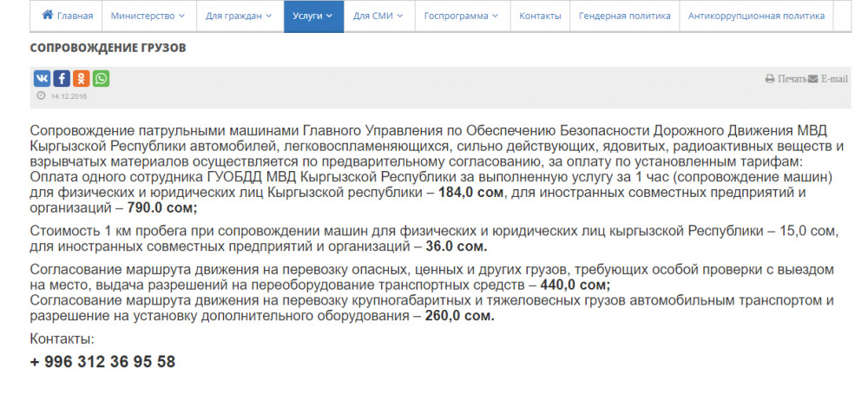Open the Для СМИ dropdown menu
868x401 pixels.
coord(378,16)
